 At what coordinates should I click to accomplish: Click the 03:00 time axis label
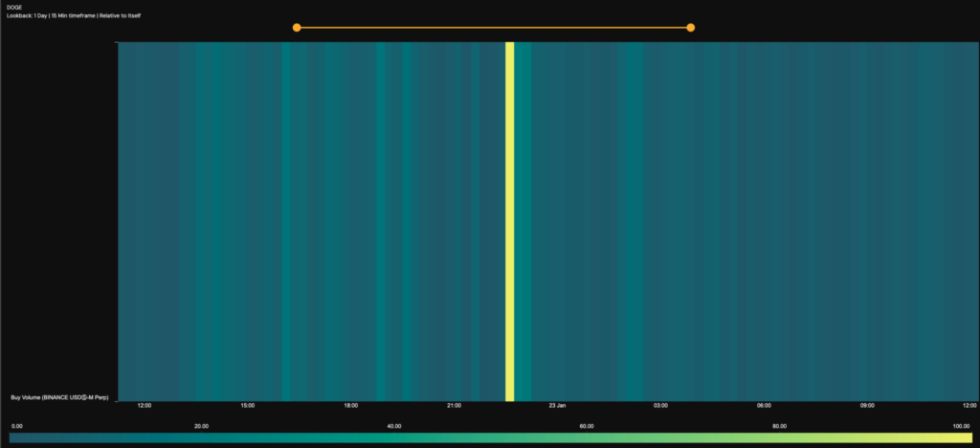click(660, 406)
